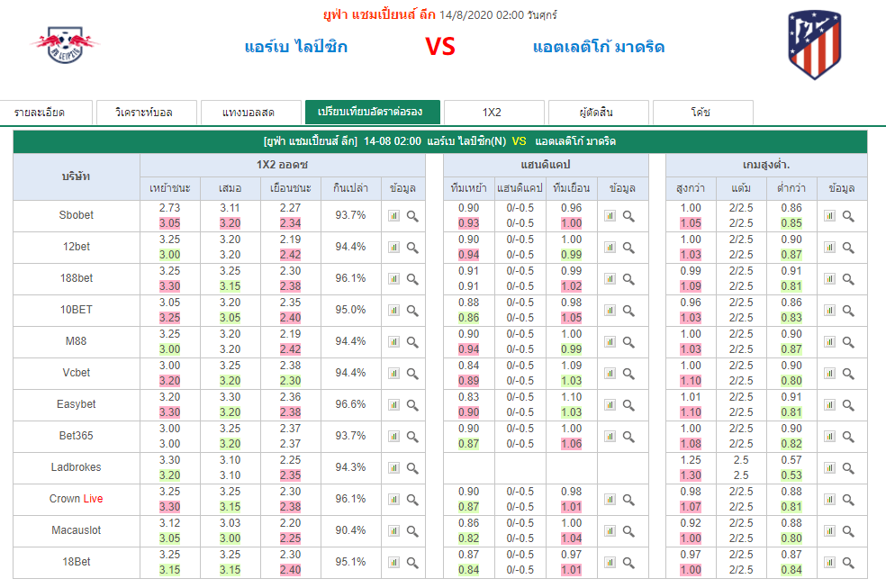Open 18Bet 1X2 chart icon
This screenshot has height=588, width=886.
pos(393,563)
